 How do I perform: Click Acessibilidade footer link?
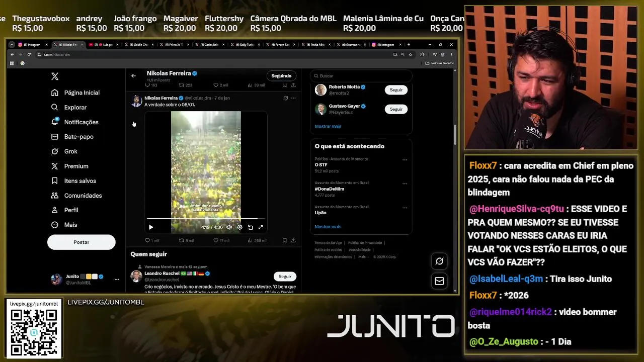[360, 250]
